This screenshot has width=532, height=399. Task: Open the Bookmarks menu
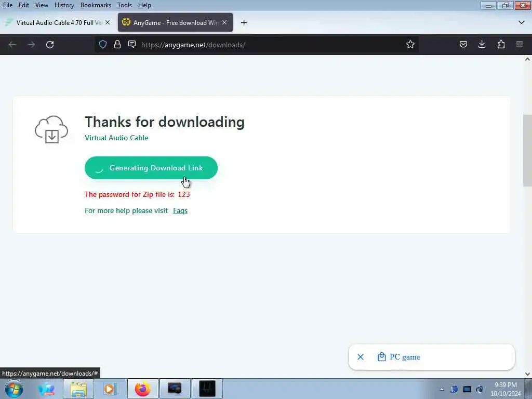click(x=96, y=5)
